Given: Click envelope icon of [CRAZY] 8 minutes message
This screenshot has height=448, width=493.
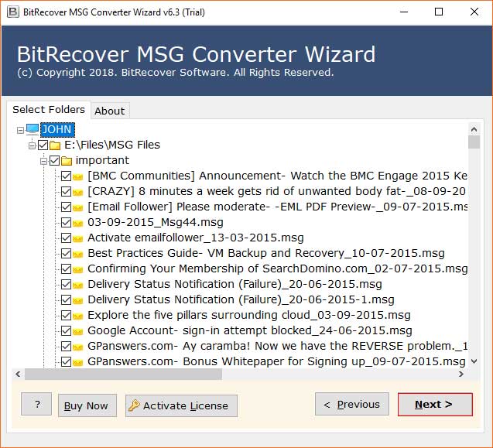Looking at the screenshot, I should (x=77, y=192).
